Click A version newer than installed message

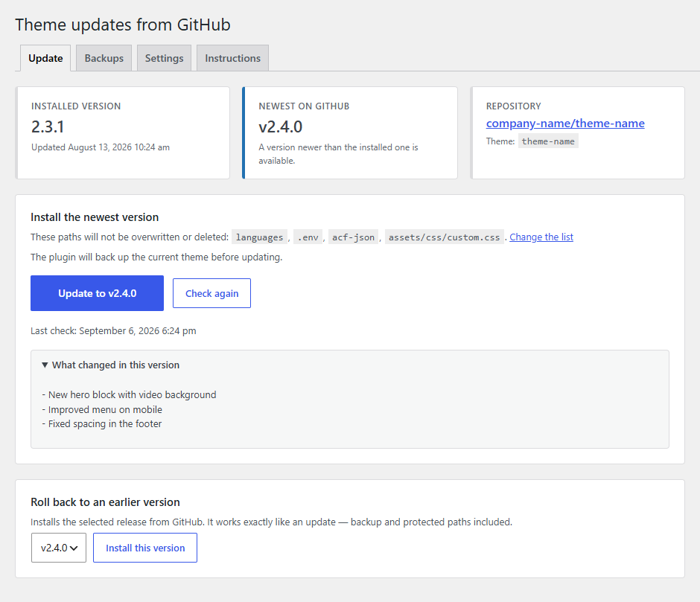(338, 154)
